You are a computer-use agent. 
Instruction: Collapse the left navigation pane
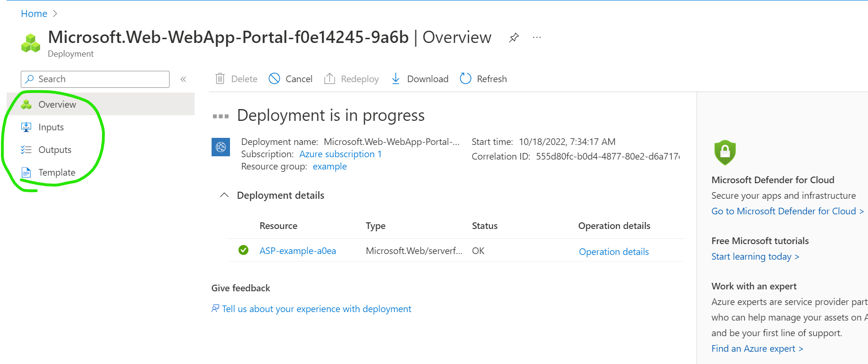pos(183,79)
